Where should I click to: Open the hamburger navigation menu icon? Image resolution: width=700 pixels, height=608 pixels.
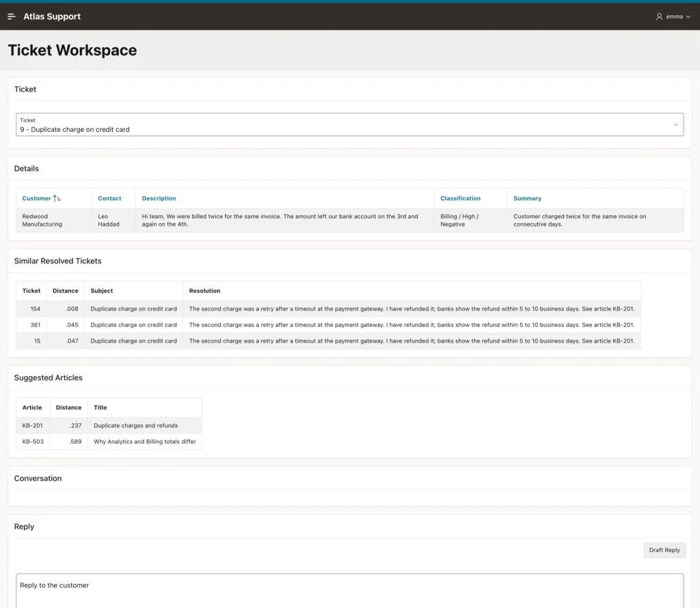pyautogui.click(x=12, y=16)
